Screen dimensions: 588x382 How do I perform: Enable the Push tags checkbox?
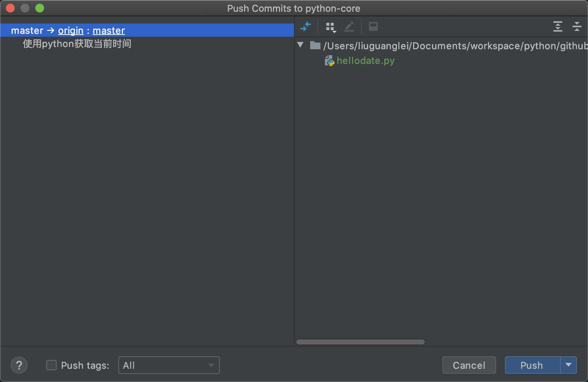[x=51, y=365]
